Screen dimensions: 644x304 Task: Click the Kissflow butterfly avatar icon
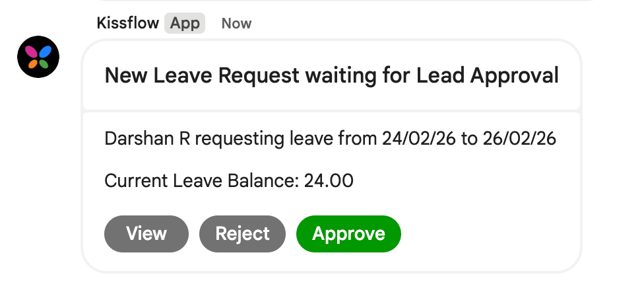click(38, 57)
